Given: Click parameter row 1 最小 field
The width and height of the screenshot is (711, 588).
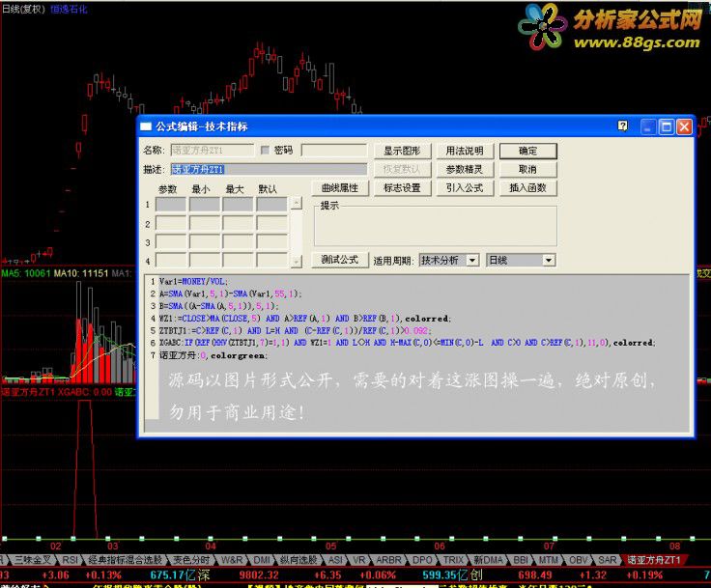Looking at the screenshot, I should pyautogui.click(x=205, y=205).
